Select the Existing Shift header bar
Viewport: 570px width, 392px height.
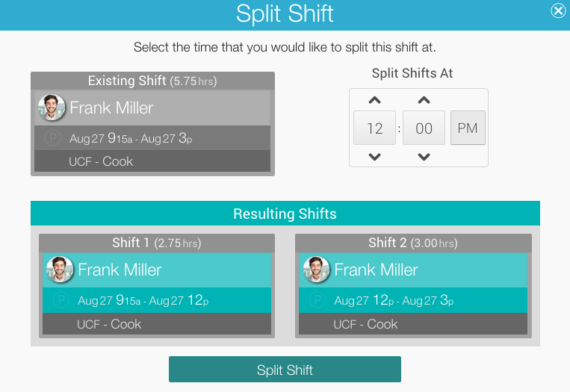152,81
